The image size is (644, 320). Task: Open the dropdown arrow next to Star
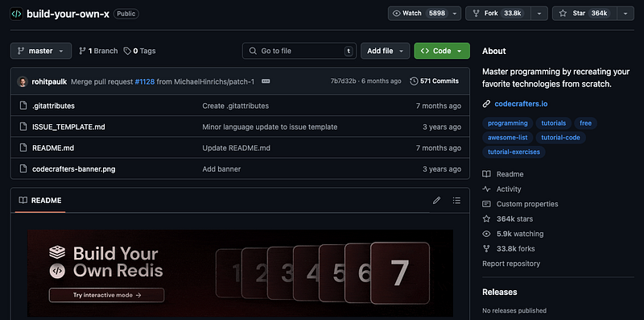(625, 13)
